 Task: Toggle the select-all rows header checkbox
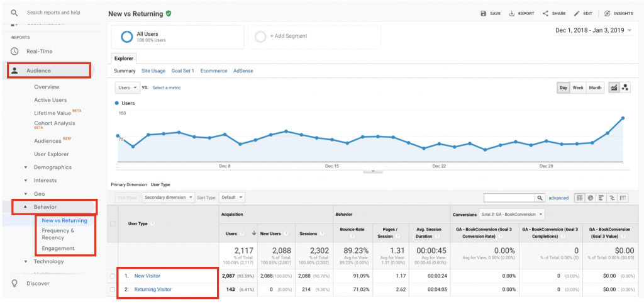click(x=113, y=223)
